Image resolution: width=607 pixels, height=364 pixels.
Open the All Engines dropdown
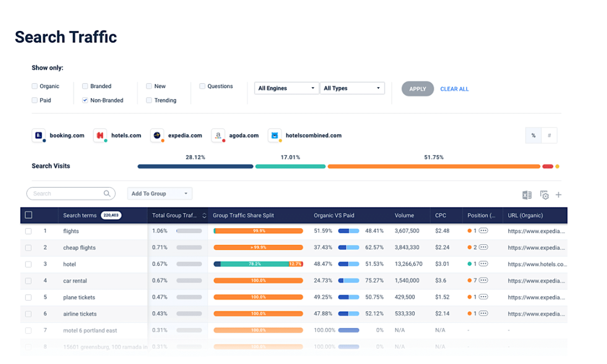pyautogui.click(x=287, y=88)
